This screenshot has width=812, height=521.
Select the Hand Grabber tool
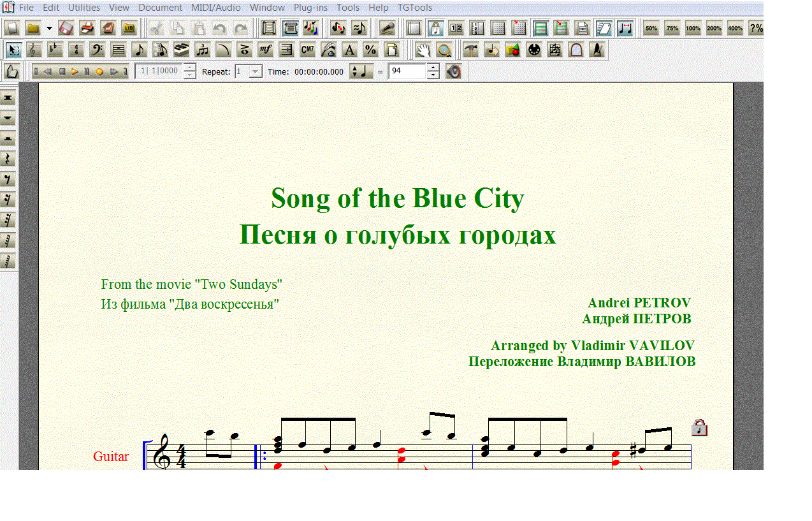point(423,50)
